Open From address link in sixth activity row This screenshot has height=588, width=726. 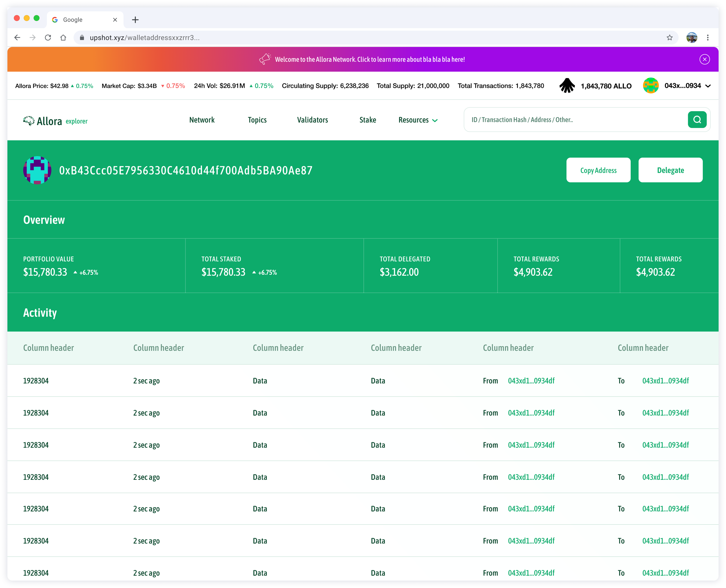(531, 541)
